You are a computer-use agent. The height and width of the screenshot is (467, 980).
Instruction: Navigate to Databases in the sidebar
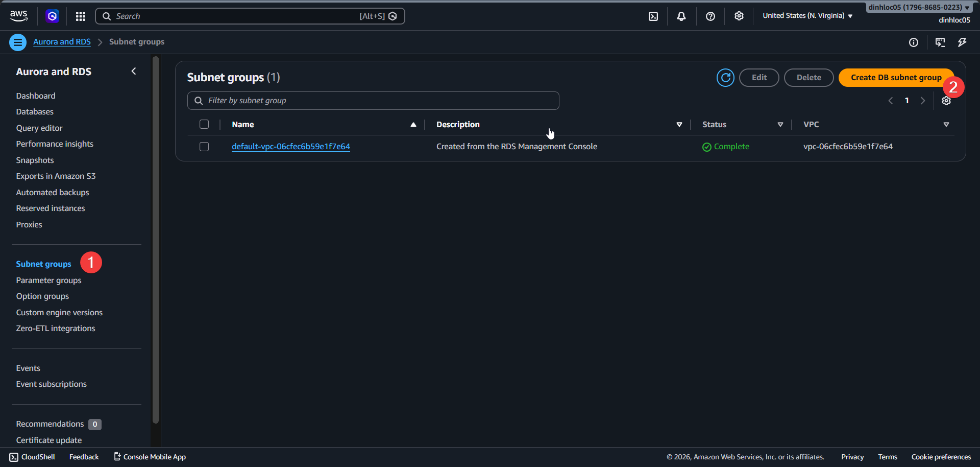click(35, 111)
